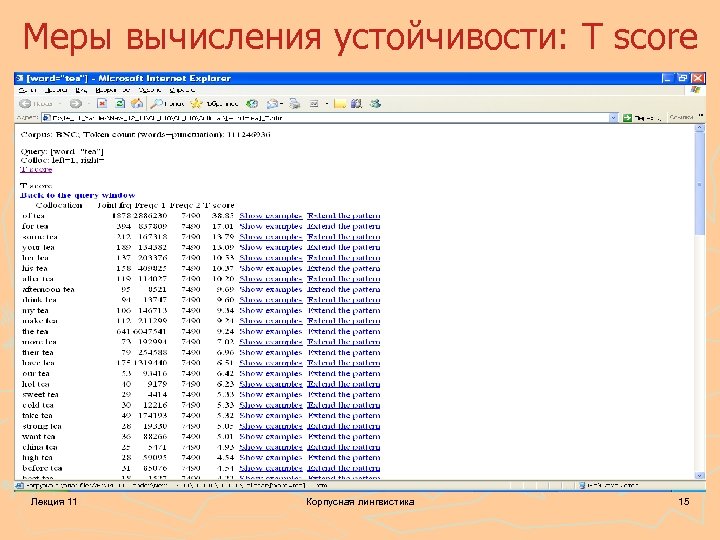Click the books toolbar icon
720x540 pixels.
point(357,104)
